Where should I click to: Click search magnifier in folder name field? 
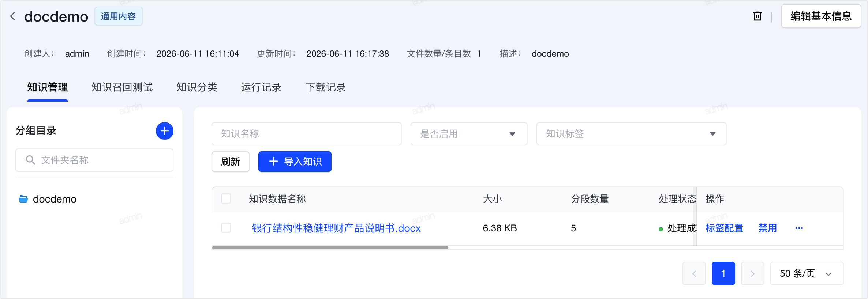click(30, 160)
